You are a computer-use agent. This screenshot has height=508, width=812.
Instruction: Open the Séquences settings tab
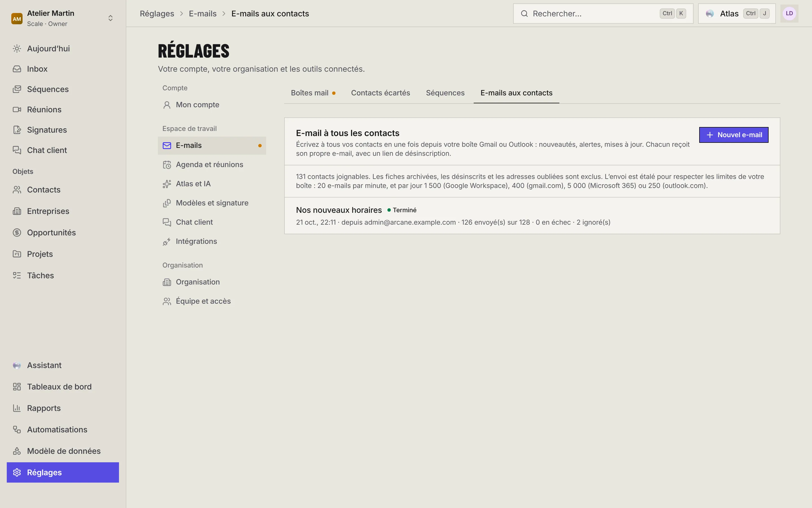pos(445,93)
